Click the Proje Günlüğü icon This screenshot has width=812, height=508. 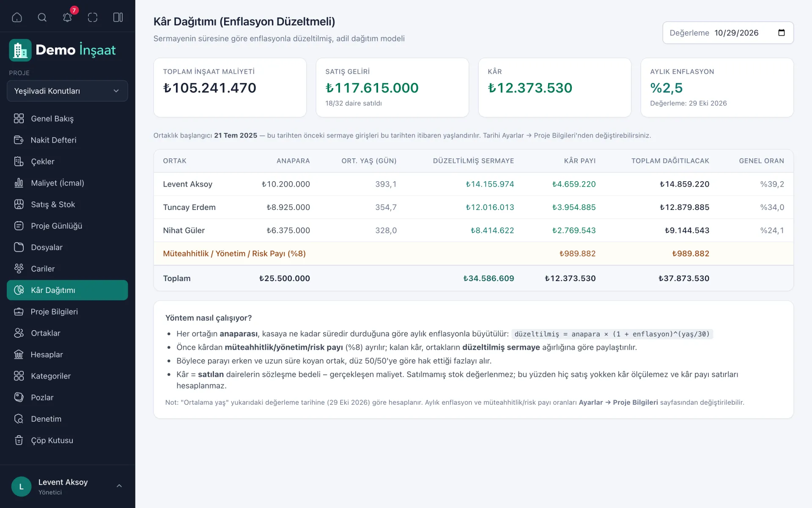point(19,226)
